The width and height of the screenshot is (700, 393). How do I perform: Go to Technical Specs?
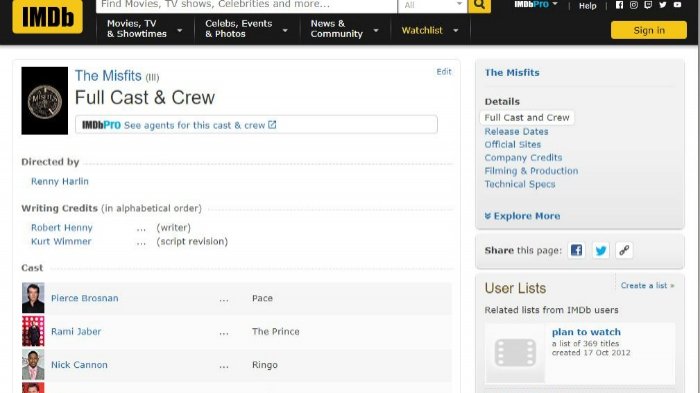coord(520,184)
